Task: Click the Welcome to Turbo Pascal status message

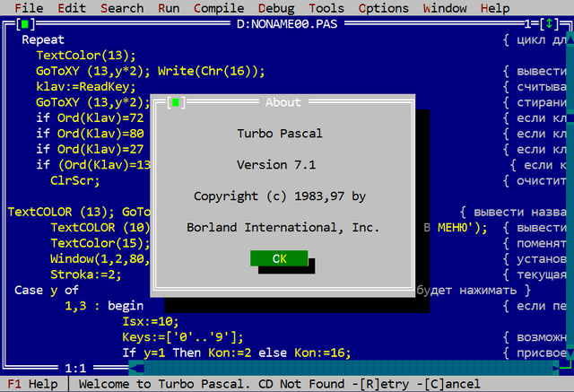Action: (x=280, y=384)
